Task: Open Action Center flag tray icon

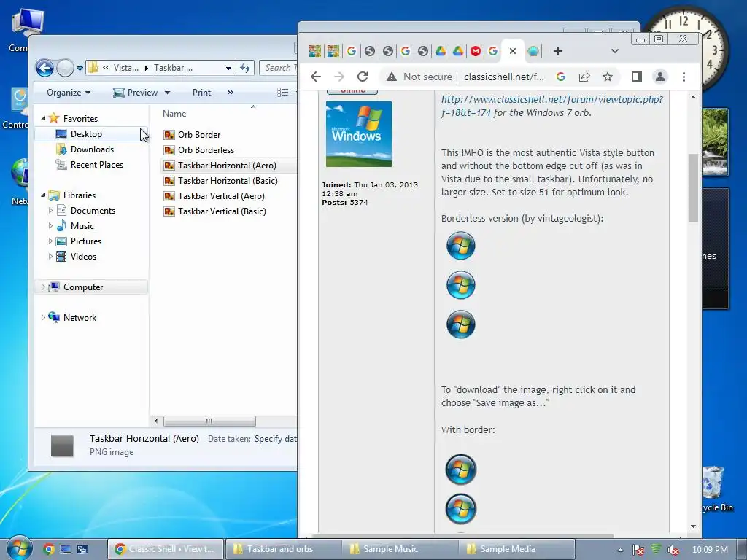Action: click(x=638, y=550)
